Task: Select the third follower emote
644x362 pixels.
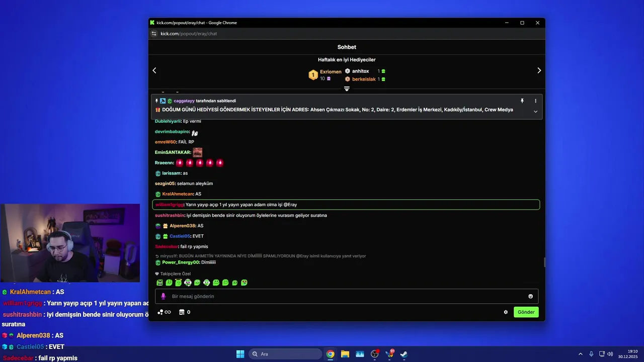Action: pyautogui.click(x=178, y=283)
